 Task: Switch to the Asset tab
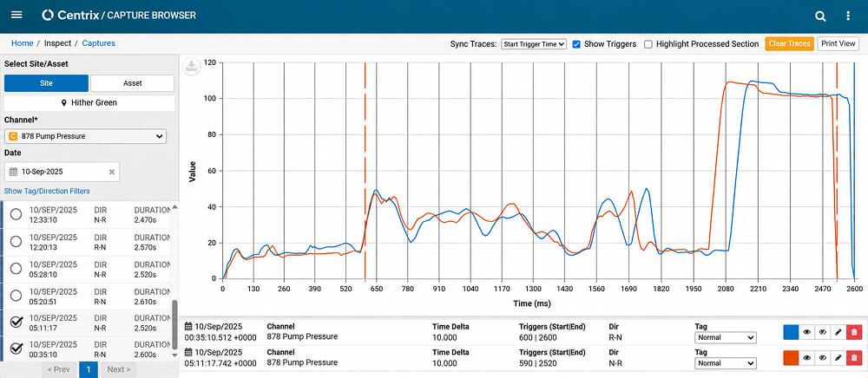pyautogui.click(x=132, y=83)
